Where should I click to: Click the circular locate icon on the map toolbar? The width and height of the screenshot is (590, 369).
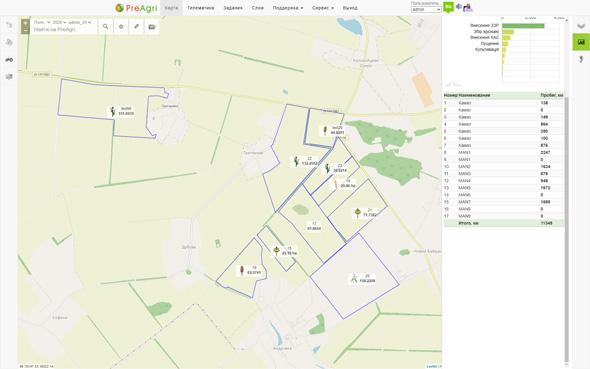point(121,27)
